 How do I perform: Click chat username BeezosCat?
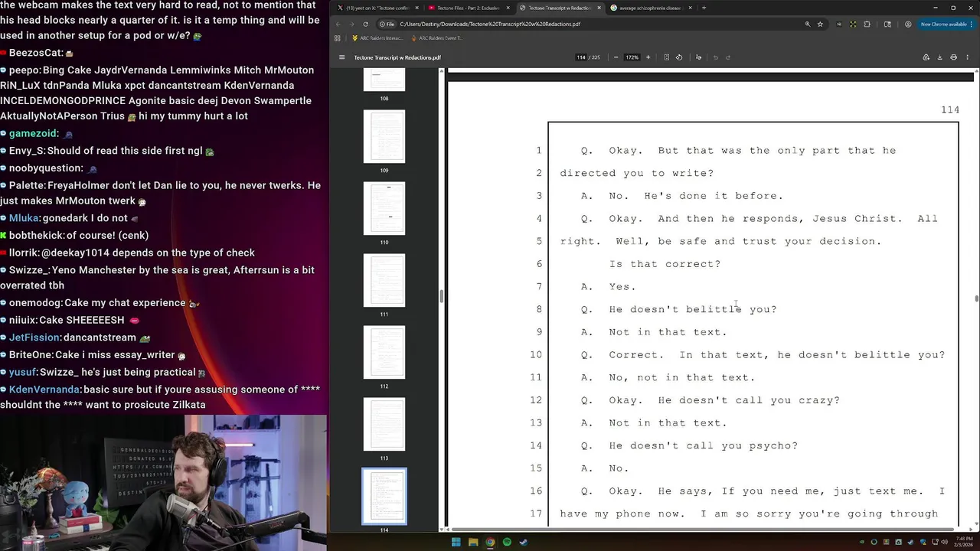36,53
